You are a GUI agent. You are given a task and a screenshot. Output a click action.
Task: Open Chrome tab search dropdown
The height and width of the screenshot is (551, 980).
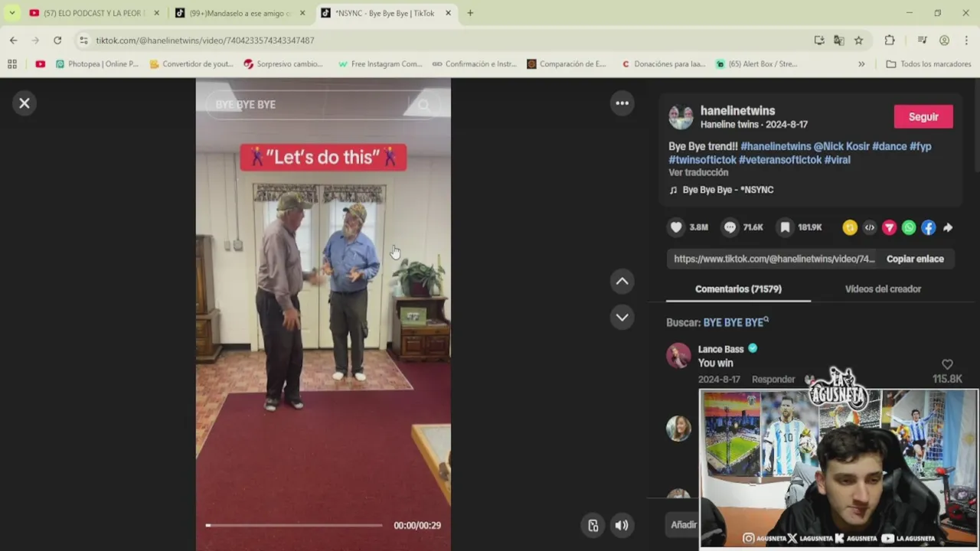11,13
